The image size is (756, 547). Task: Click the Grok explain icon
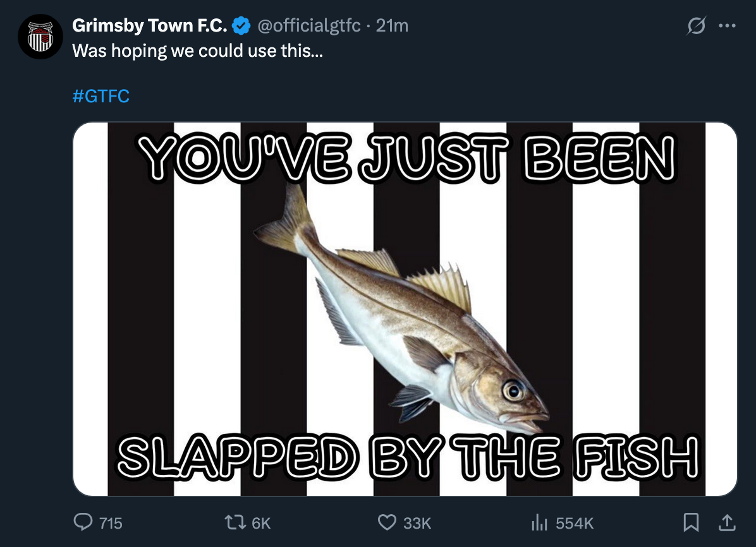pyautogui.click(x=696, y=27)
